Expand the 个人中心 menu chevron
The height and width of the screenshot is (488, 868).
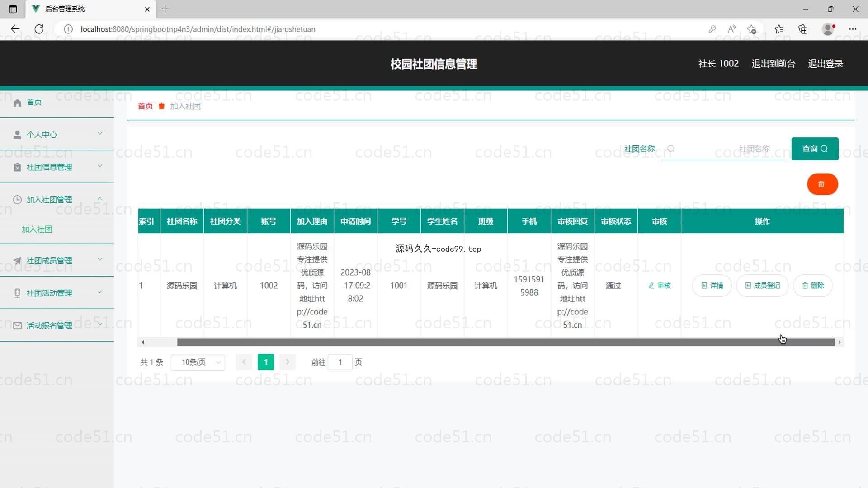tap(100, 133)
